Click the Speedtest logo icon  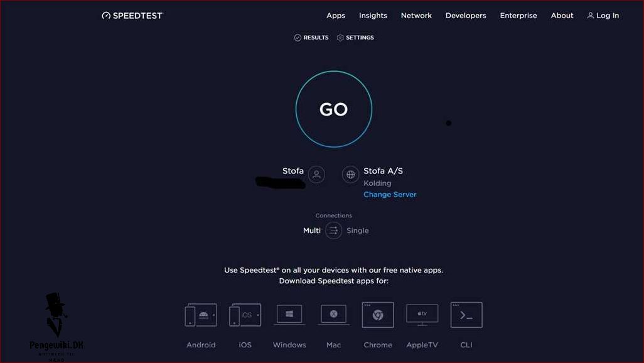pos(105,15)
